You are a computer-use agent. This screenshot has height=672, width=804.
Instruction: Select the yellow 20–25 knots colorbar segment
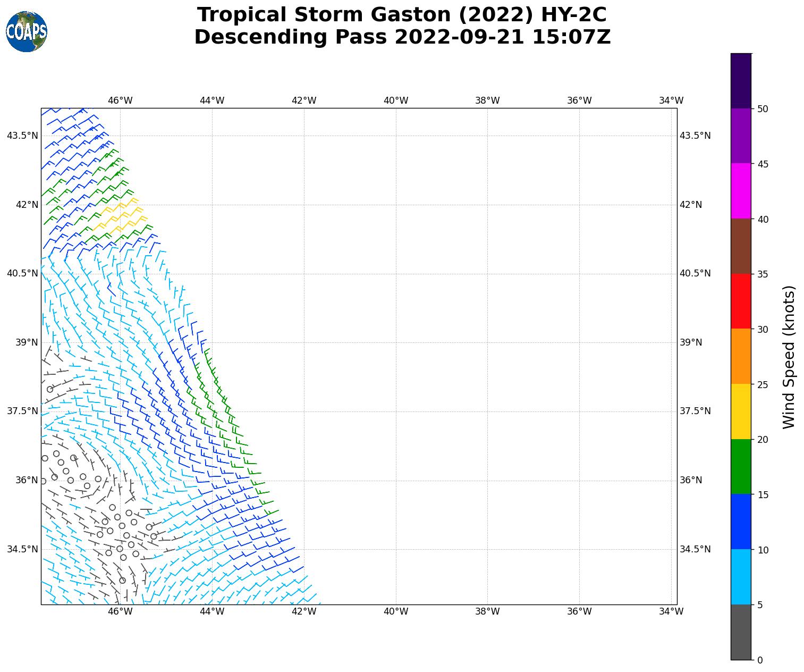tap(741, 411)
